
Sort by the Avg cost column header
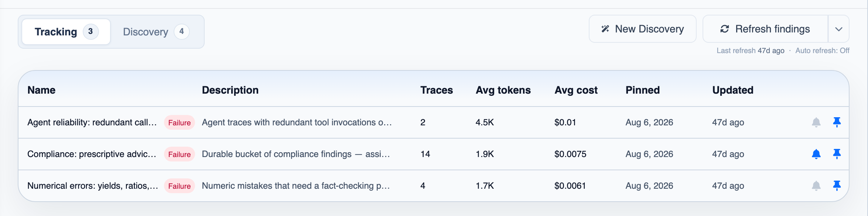(576, 90)
